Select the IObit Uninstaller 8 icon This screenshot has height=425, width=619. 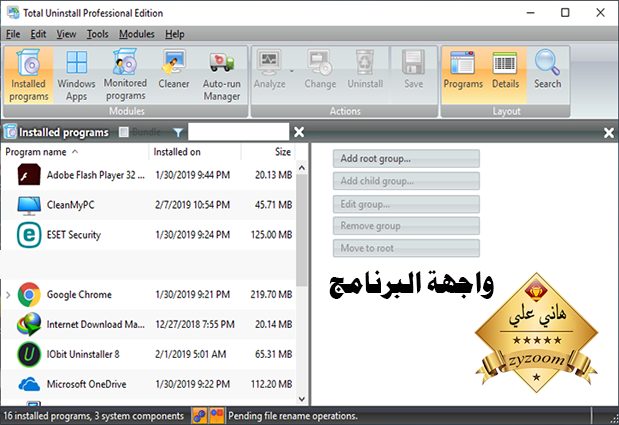29,354
